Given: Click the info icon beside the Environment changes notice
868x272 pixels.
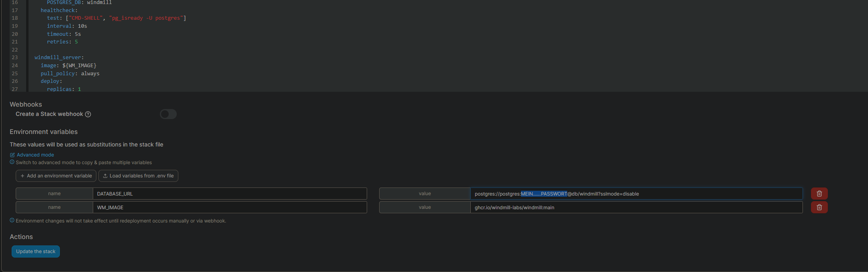Looking at the screenshot, I should pyautogui.click(x=12, y=220).
